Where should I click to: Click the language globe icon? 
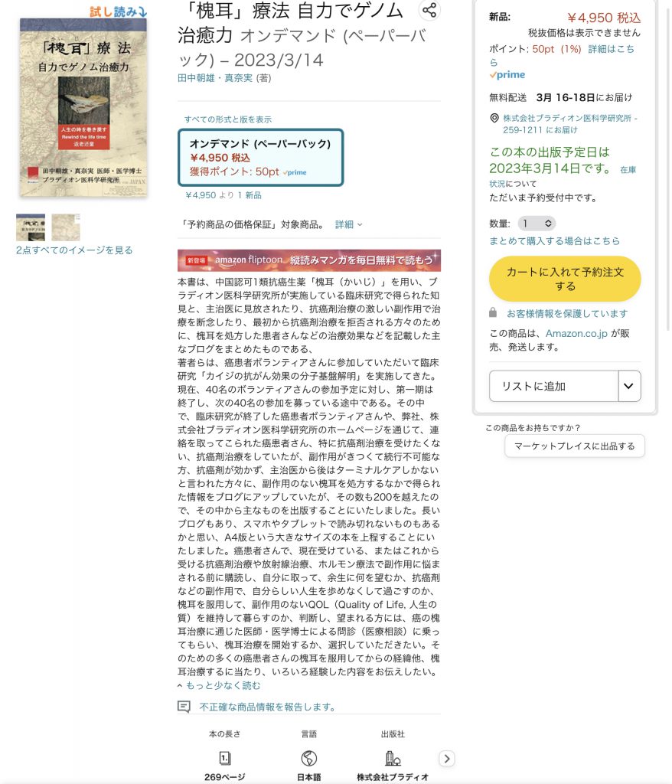pos(309,758)
